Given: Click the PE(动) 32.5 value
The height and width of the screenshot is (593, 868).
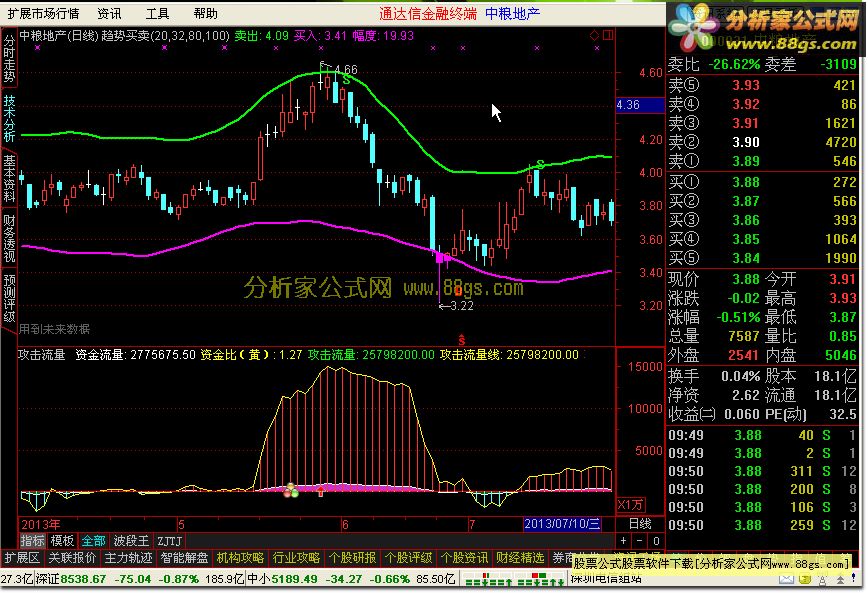Looking at the screenshot, I should click(844, 414).
